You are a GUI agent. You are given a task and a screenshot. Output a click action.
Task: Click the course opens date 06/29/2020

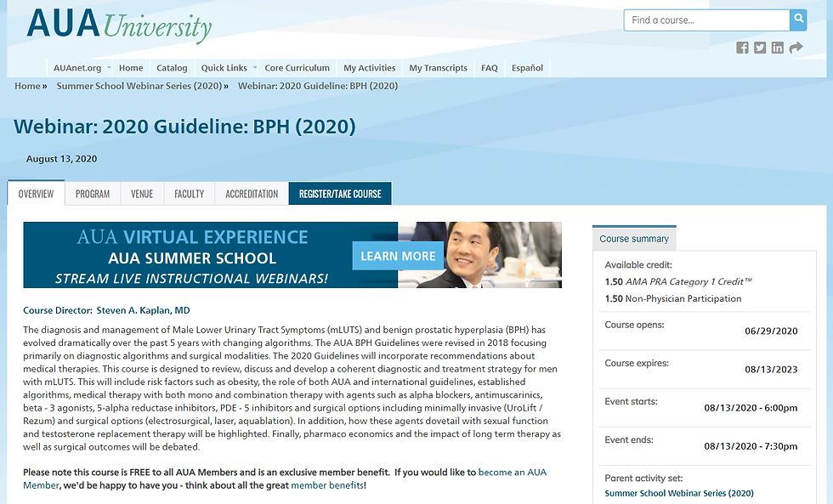(x=771, y=331)
